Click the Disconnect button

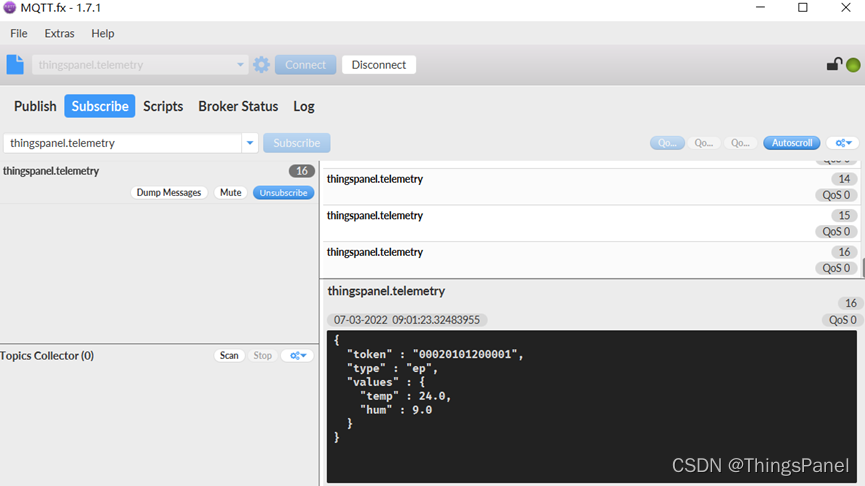click(x=378, y=65)
